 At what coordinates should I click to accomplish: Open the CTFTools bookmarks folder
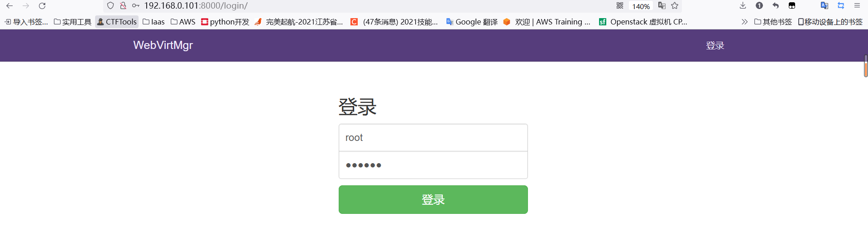pos(117,22)
